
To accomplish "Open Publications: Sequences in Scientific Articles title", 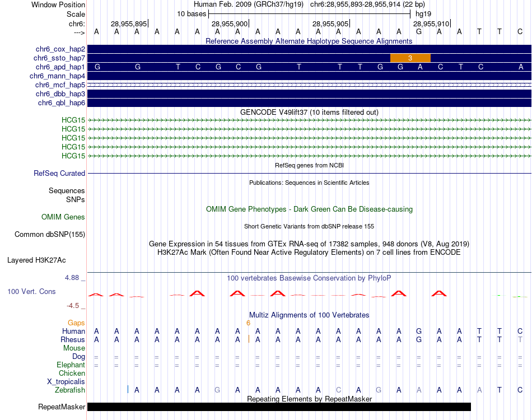I will tap(309, 183).
